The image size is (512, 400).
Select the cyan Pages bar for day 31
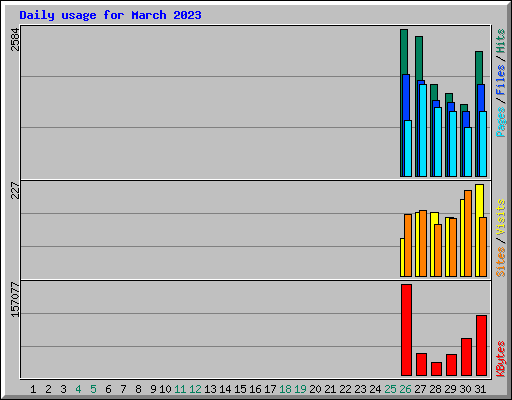pyautogui.click(x=483, y=144)
